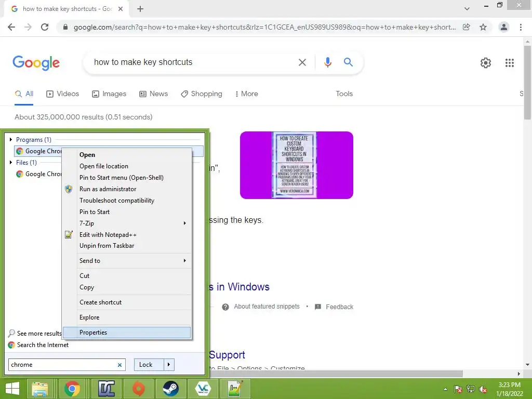Screen dimensions: 532x399
Task: Click the tab search chevron in title bar
Action: click(467, 9)
